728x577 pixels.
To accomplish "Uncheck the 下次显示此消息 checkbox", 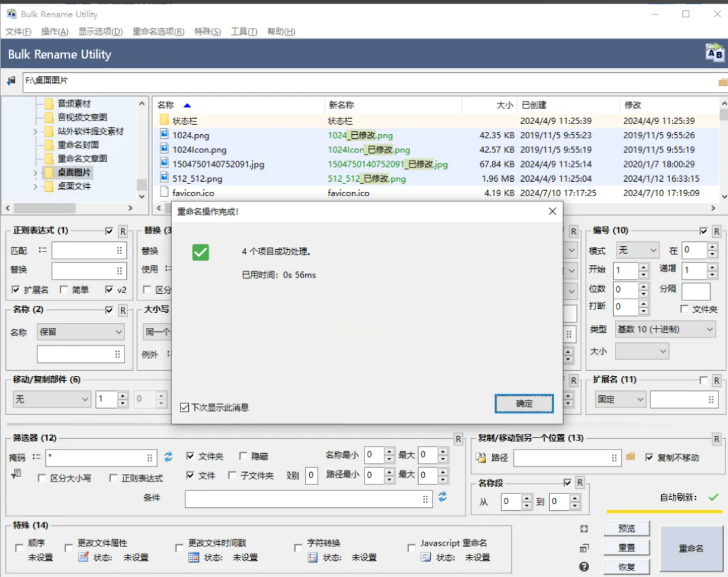I will 185,408.
